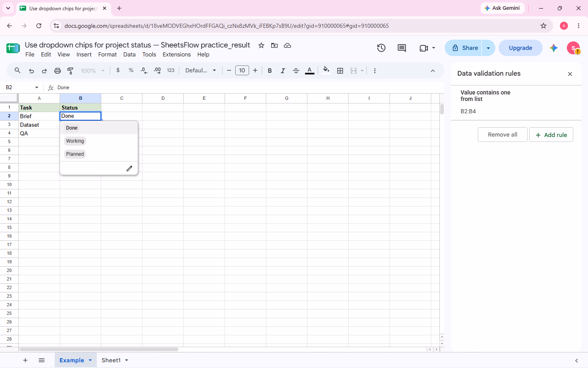The image size is (588, 368).
Task: Open the Format menu
Action: [x=107, y=54]
